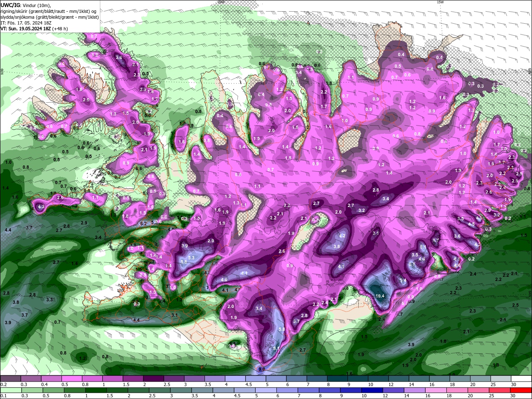Click the 5.3 value on map
The width and height of the screenshot is (532, 399).
(192, 258)
